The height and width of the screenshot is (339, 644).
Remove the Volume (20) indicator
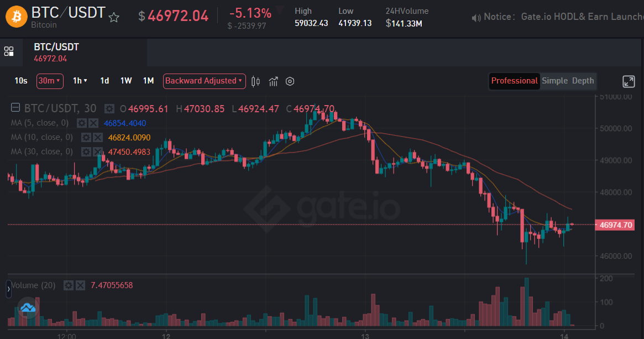(x=81, y=285)
